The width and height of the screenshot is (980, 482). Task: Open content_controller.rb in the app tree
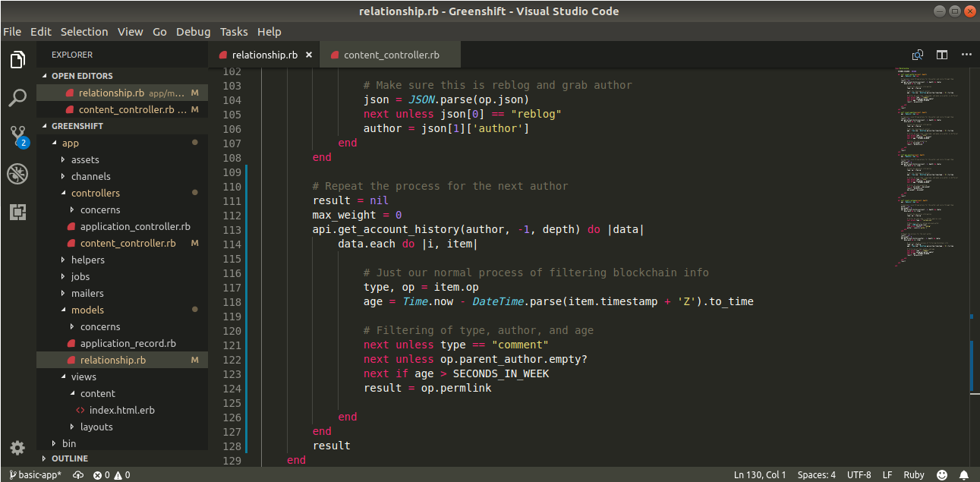click(122, 243)
